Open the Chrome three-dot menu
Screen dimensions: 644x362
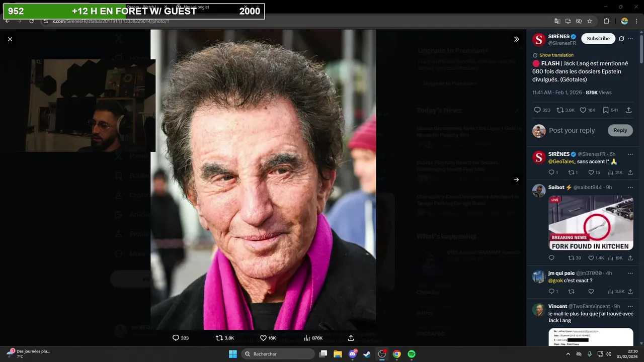point(636,21)
